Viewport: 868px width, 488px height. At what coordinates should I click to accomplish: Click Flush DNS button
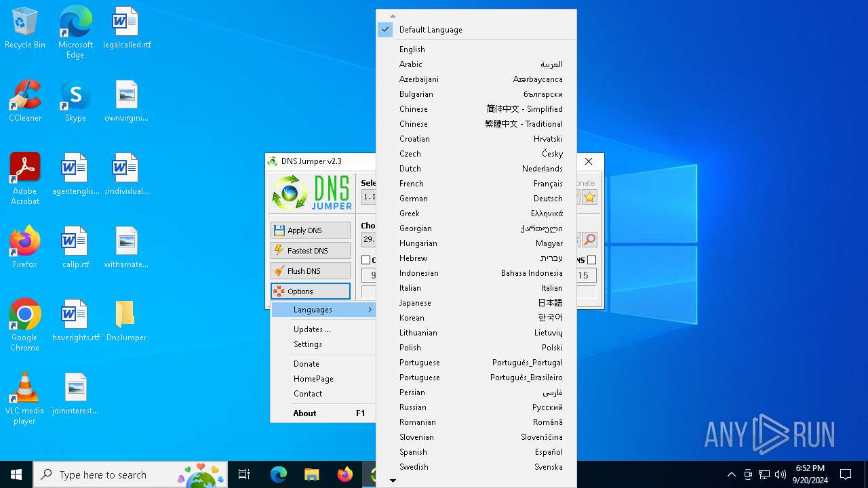[x=311, y=271]
